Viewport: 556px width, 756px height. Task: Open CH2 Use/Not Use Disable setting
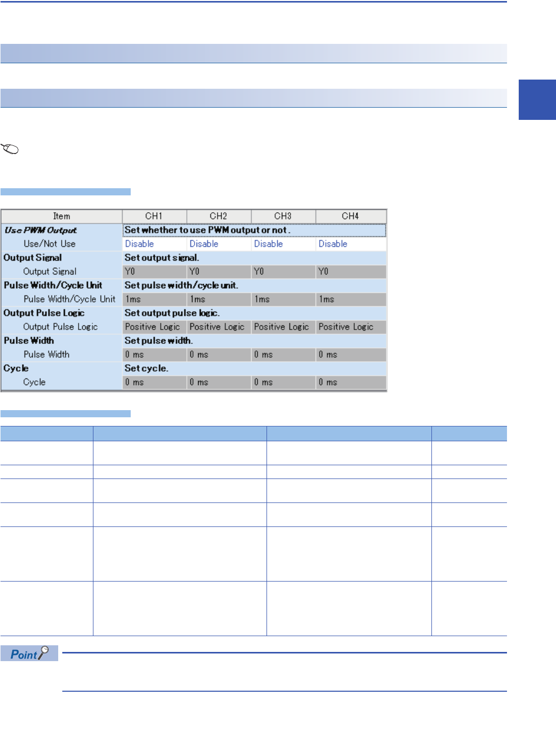click(219, 244)
